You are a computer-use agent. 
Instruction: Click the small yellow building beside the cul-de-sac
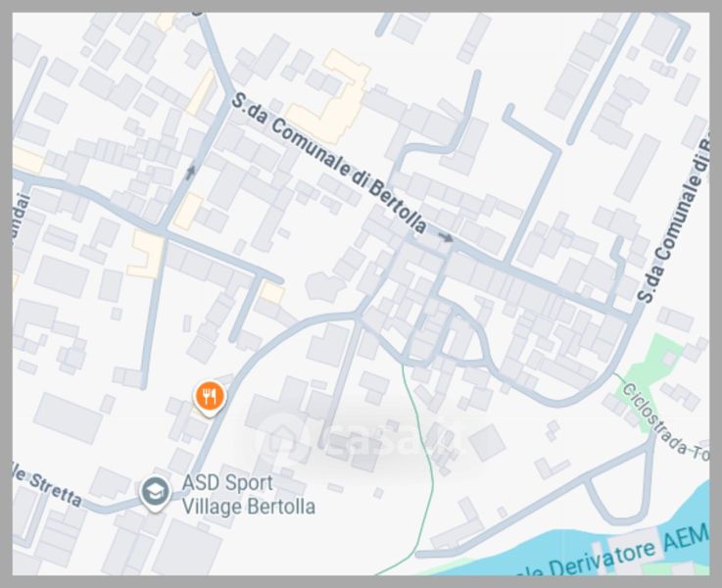point(271,293)
